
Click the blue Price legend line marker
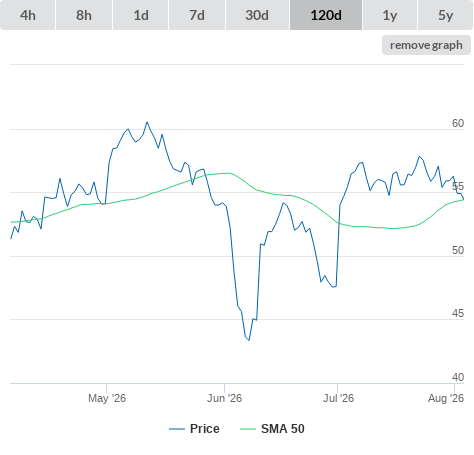(177, 429)
